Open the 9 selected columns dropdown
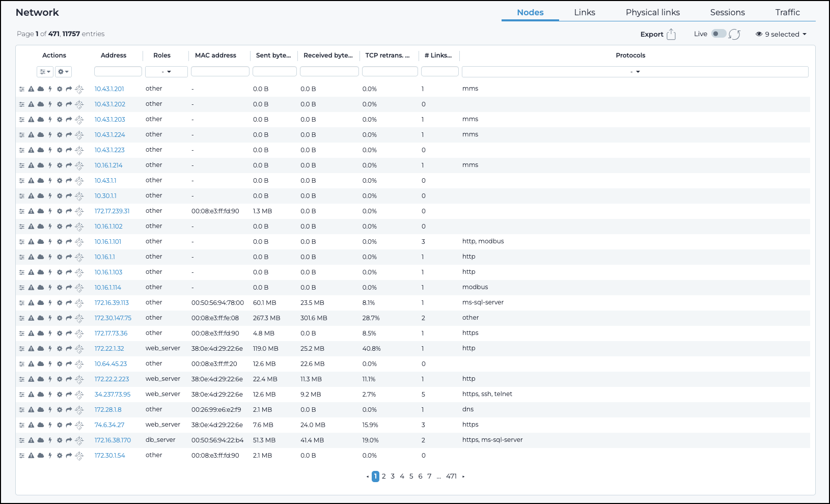The image size is (830, 504). point(781,34)
